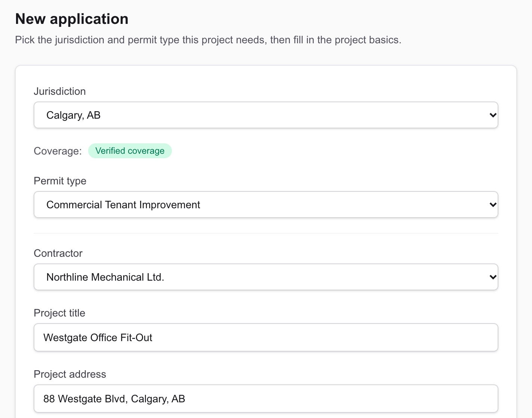Click the Project title label
Viewport: 532px width, 418px height.
pyautogui.click(x=59, y=313)
